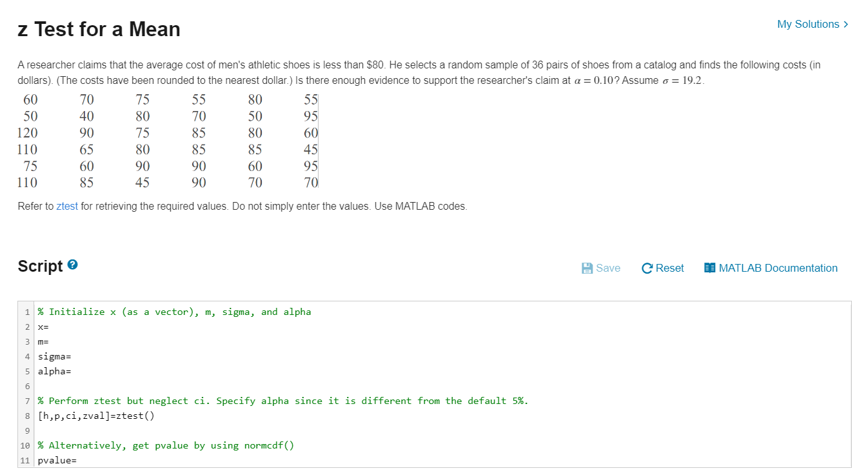
Task: Click the MATLAB Documentation book icon
Action: (710, 268)
